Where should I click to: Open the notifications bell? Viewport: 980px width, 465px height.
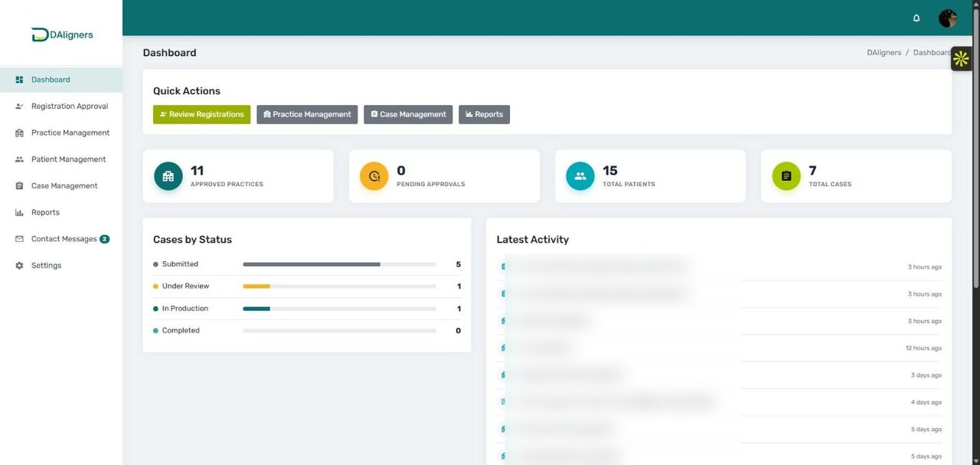[x=916, y=18]
